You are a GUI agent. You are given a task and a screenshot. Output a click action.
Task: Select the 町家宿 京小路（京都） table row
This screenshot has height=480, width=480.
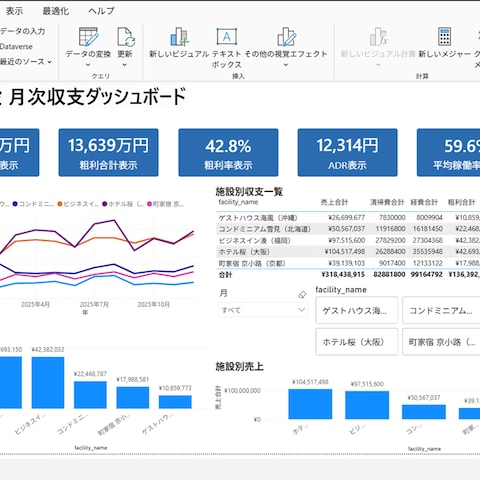[x=348, y=263]
